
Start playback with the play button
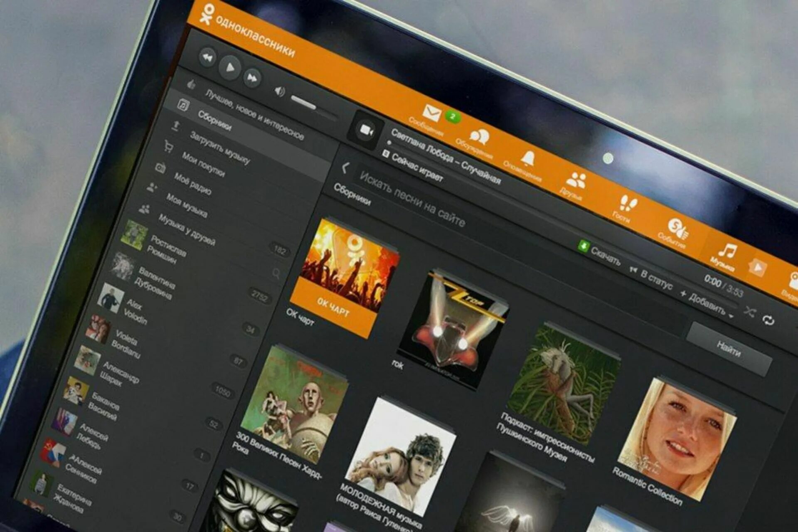[229, 67]
